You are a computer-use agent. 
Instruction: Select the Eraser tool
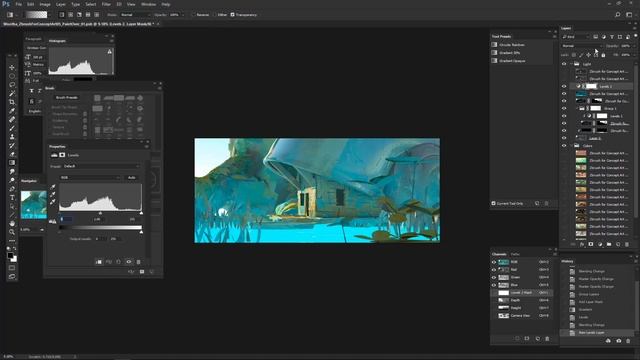click(x=12, y=154)
